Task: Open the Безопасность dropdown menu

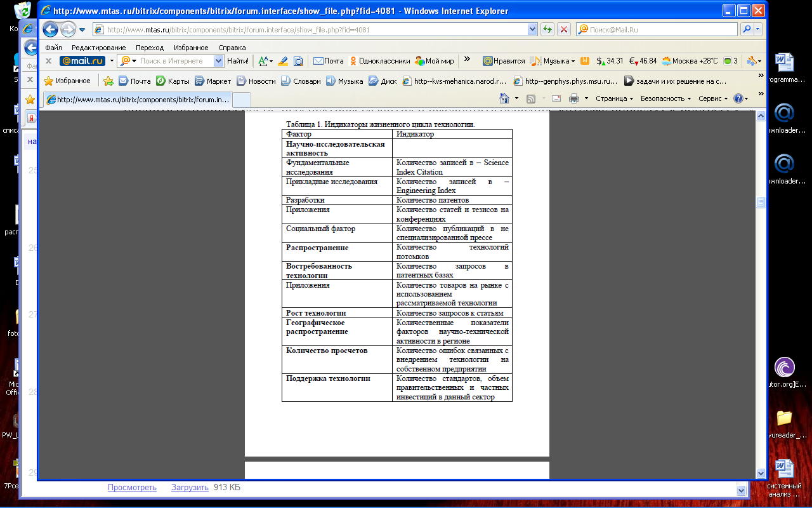Action: [665, 98]
